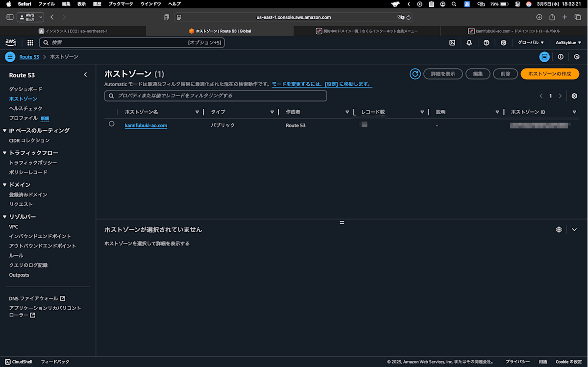Open the AWS services grid icon
The width and height of the screenshot is (588, 367).
(x=30, y=43)
